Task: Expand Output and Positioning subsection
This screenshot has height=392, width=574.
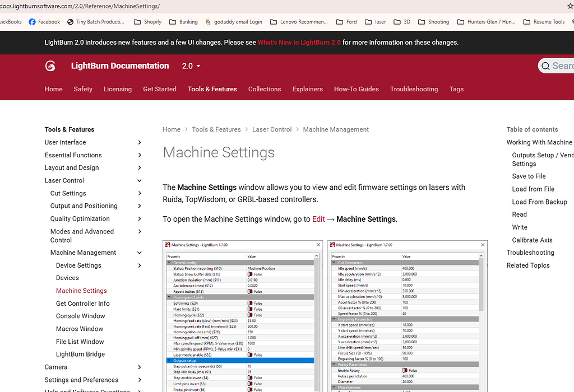Action: 140,206
